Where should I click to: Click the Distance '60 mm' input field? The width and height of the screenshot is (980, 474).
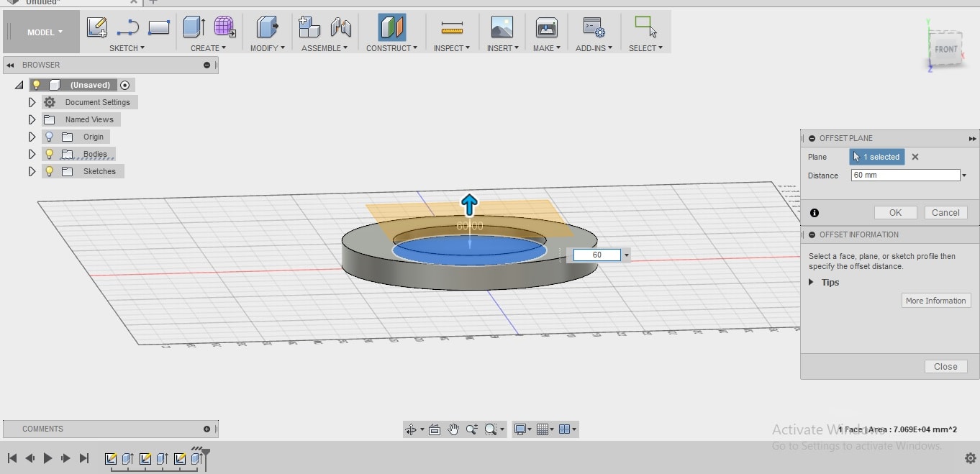coord(905,176)
